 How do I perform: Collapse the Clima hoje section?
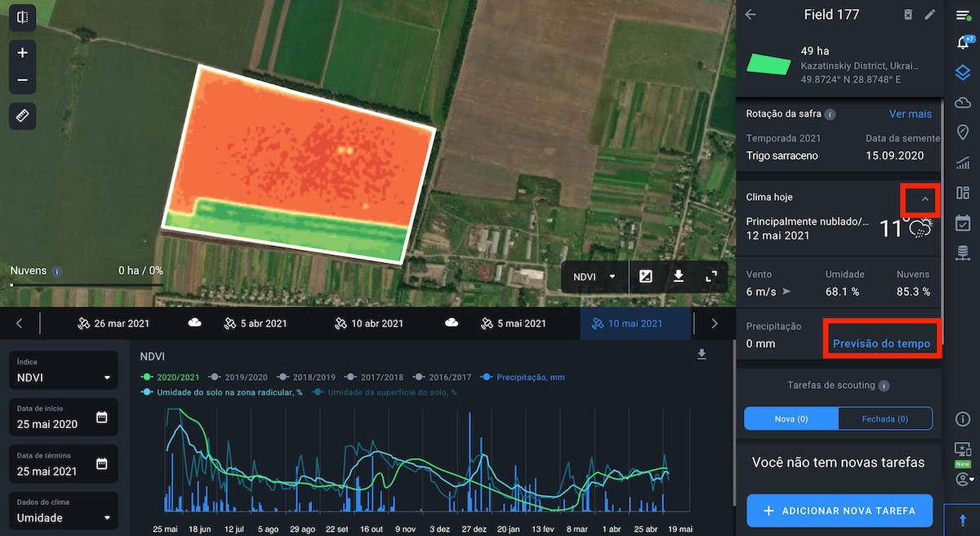point(924,199)
